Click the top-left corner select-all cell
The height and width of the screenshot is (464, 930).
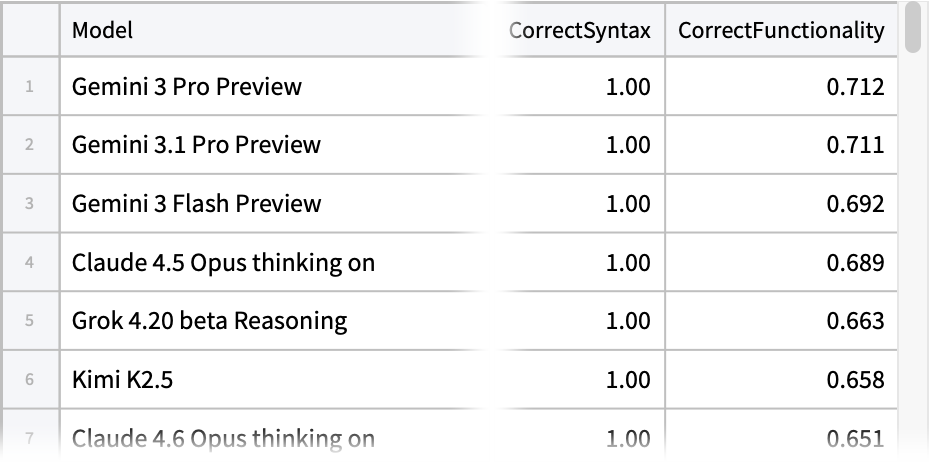tap(30, 30)
